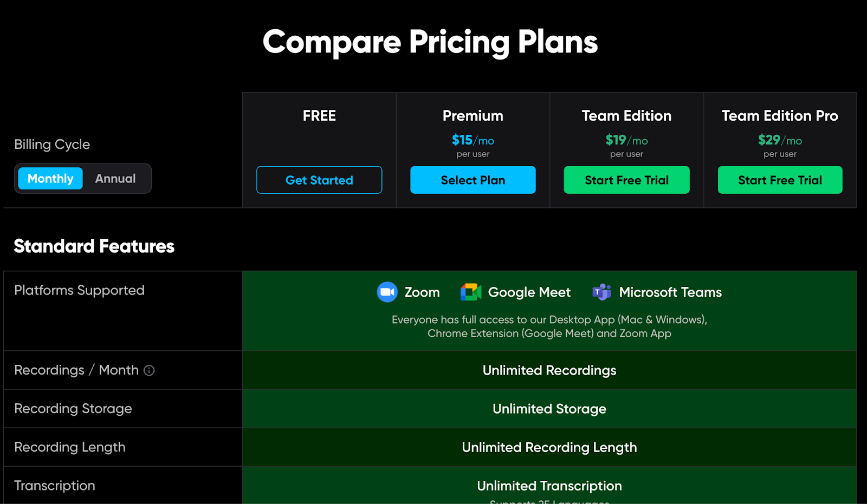Click the Team Edition Pro heading
867x504 pixels.
[780, 116]
